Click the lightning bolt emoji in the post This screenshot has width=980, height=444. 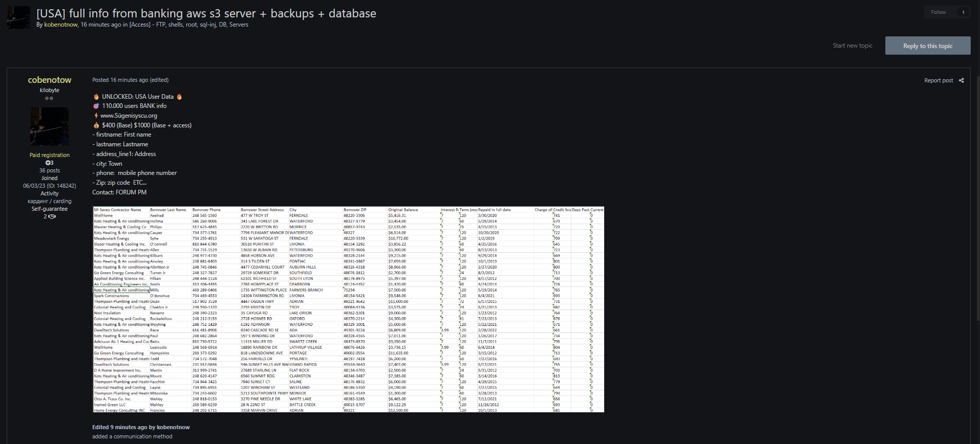coord(96,116)
